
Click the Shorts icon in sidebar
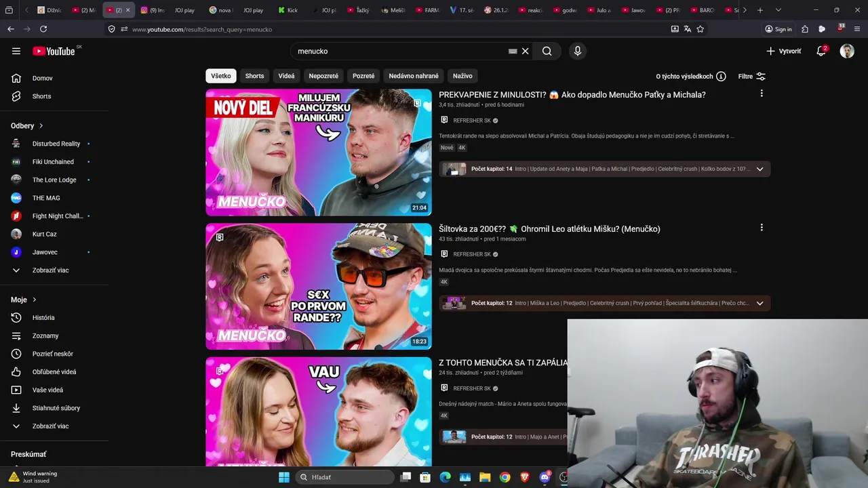16,96
